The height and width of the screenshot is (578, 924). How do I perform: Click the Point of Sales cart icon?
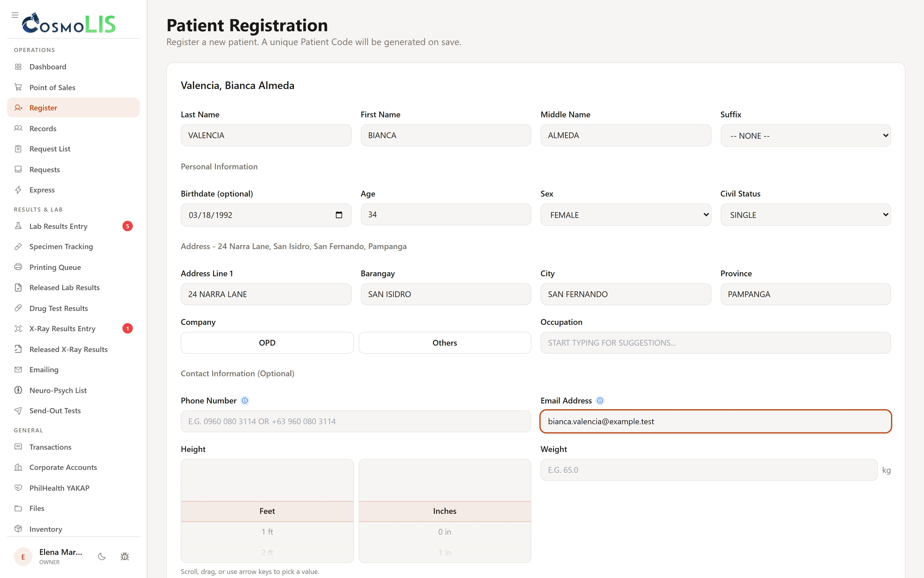click(x=18, y=87)
